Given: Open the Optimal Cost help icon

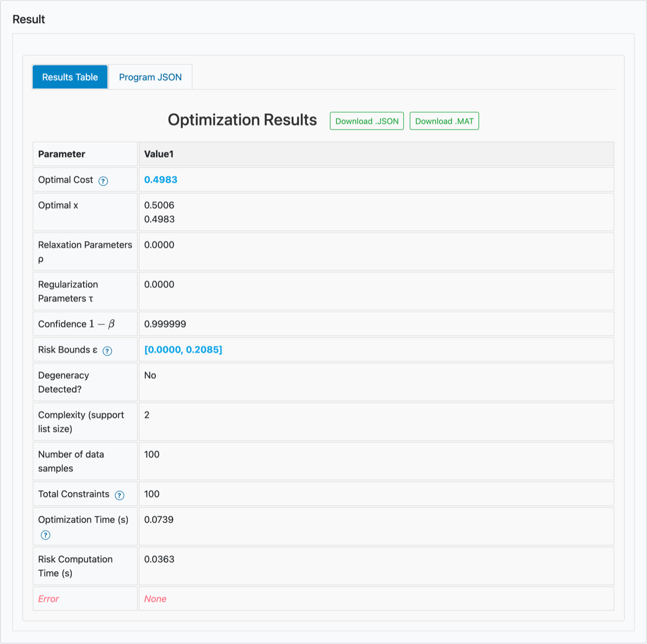Looking at the screenshot, I should click(x=104, y=181).
